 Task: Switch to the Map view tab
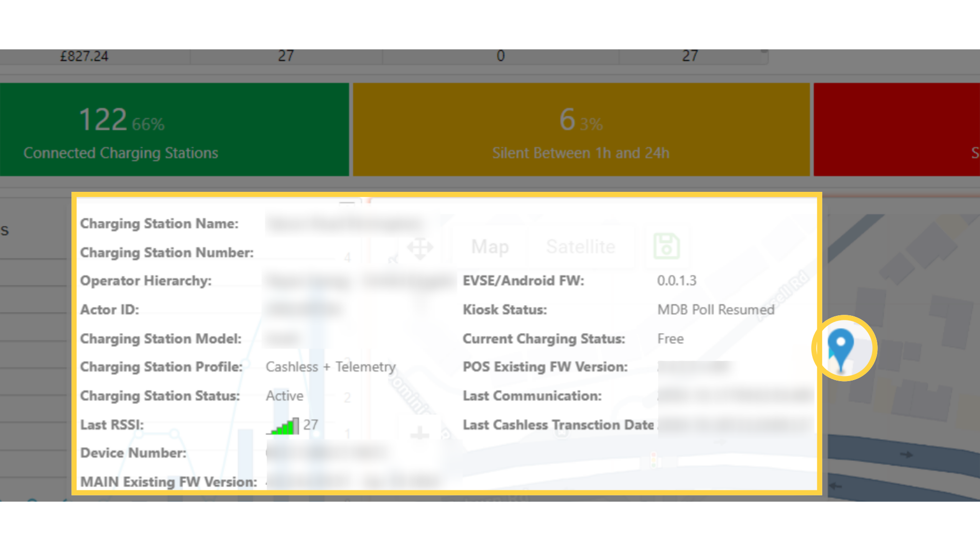pyautogui.click(x=490, y=247)
